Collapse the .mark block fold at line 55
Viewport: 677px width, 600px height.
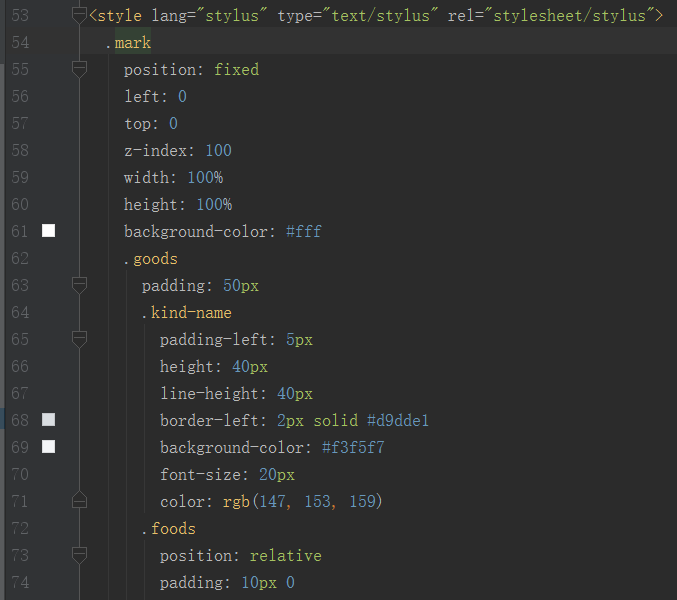[x=79, y=69]
